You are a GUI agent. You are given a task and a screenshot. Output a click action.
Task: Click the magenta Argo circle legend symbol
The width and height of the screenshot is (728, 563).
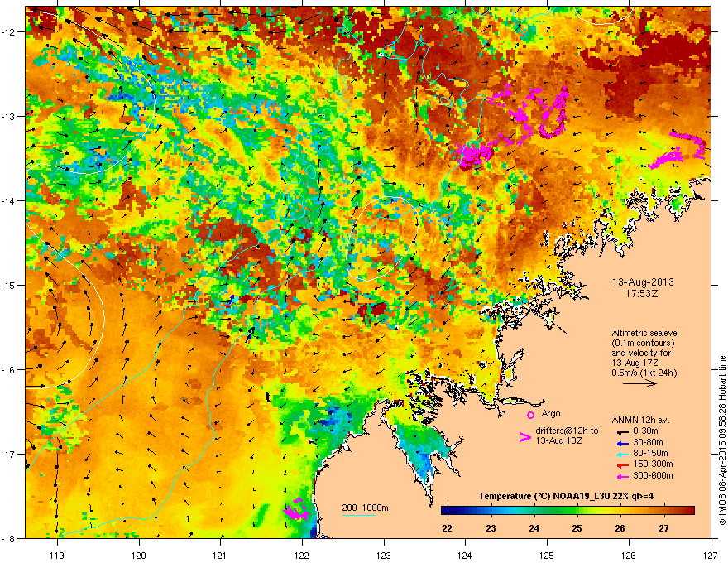pos(530,415)
